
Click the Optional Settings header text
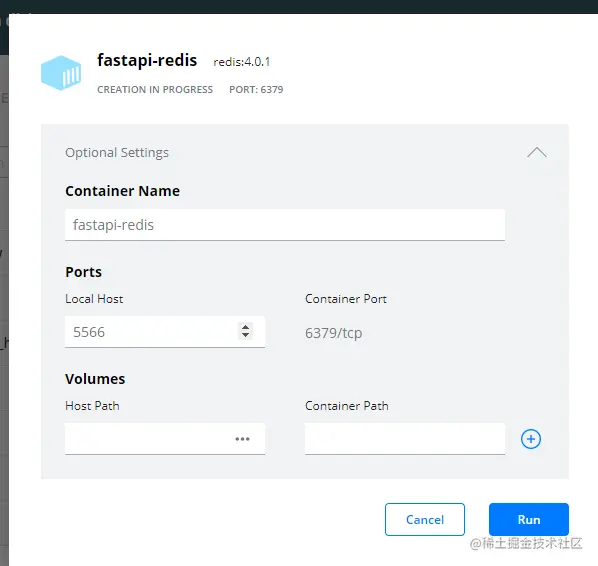tap(117, 153)
